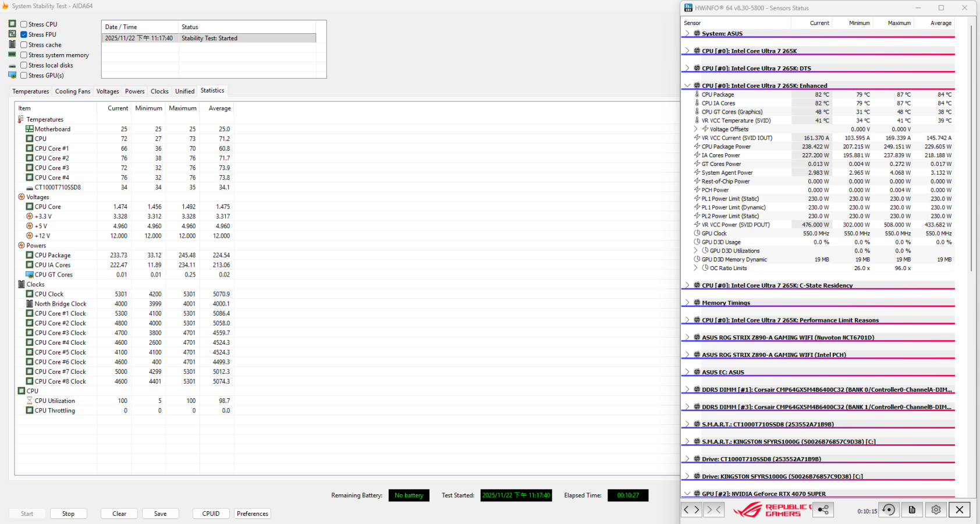Click the HWiNFO reset min/max clock icon
This screenshot has height=524, width=980.
tap(889, 510)
